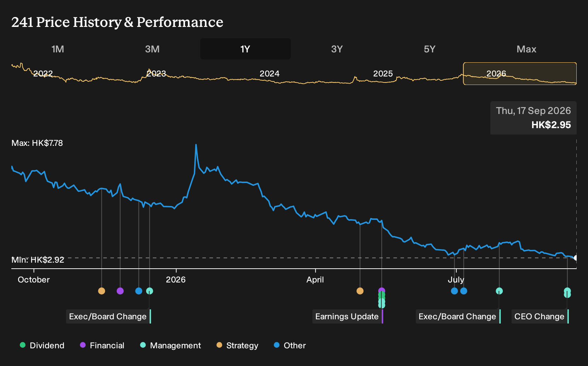Open the CEO Change event label
The height and width of the screenshot is (366, 588).
point(540,316)
